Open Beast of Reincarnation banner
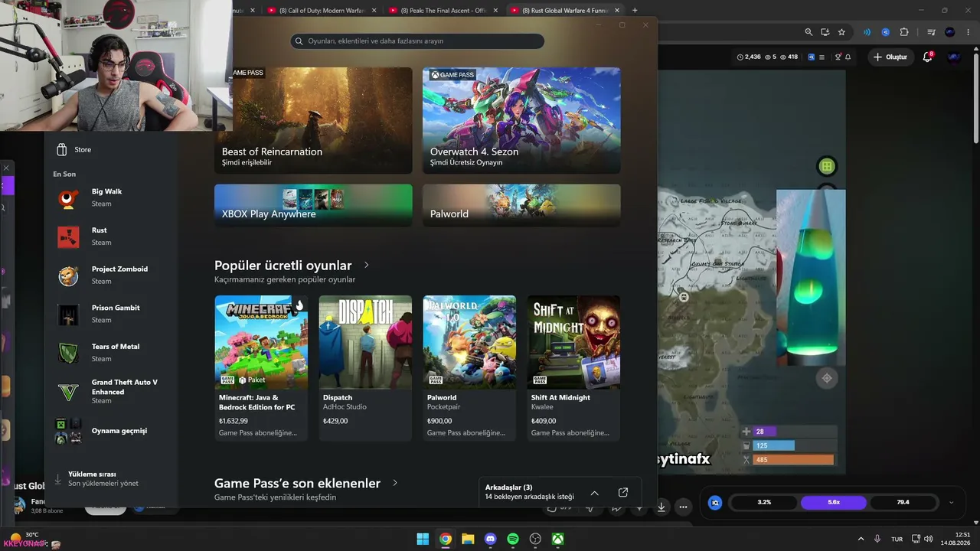The width and height of the screenshot is (980, 551). pyautogui.click(x=313, y=120)
